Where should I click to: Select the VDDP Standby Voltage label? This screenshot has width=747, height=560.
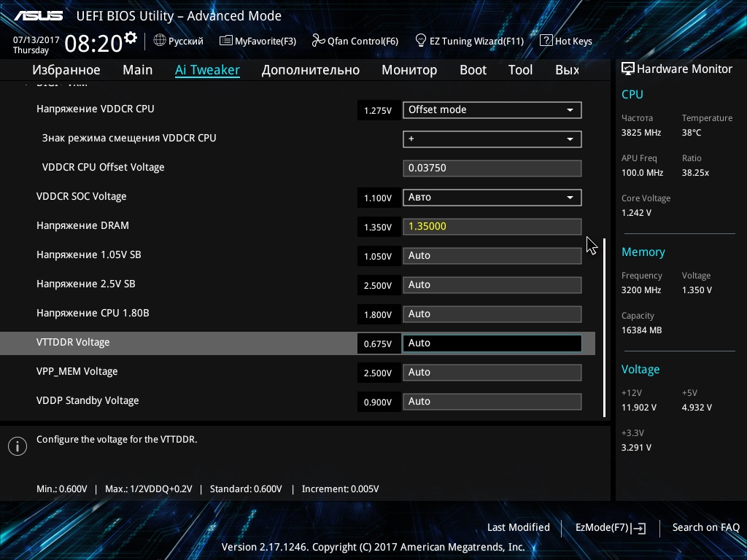coord(88,400)
